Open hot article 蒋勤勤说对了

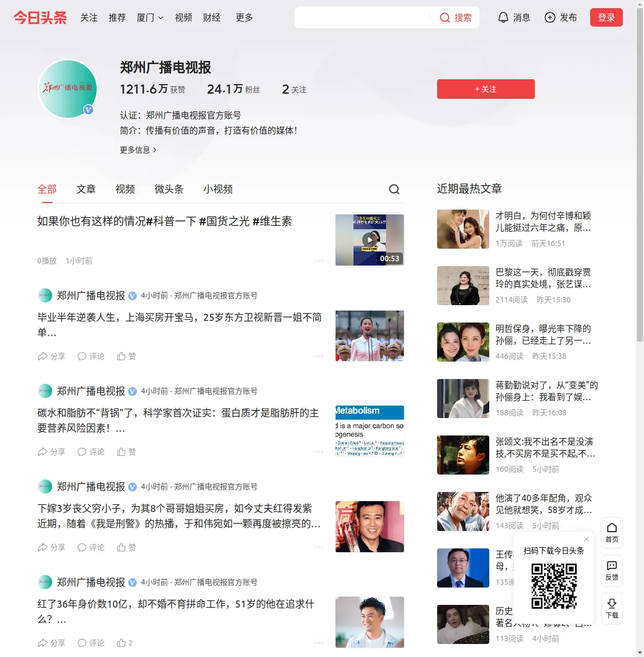point(547,391)
